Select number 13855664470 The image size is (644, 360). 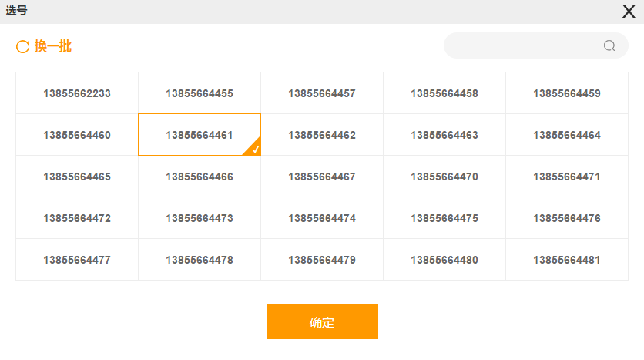coord(444,177)
